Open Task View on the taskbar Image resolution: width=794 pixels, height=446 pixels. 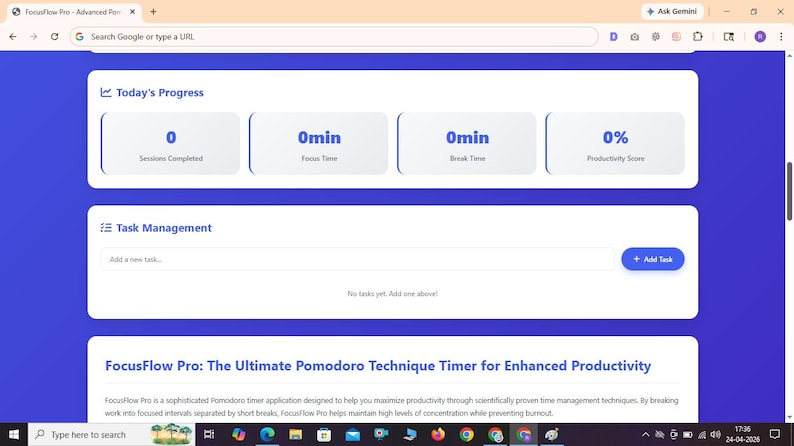[x=209, y=434]
